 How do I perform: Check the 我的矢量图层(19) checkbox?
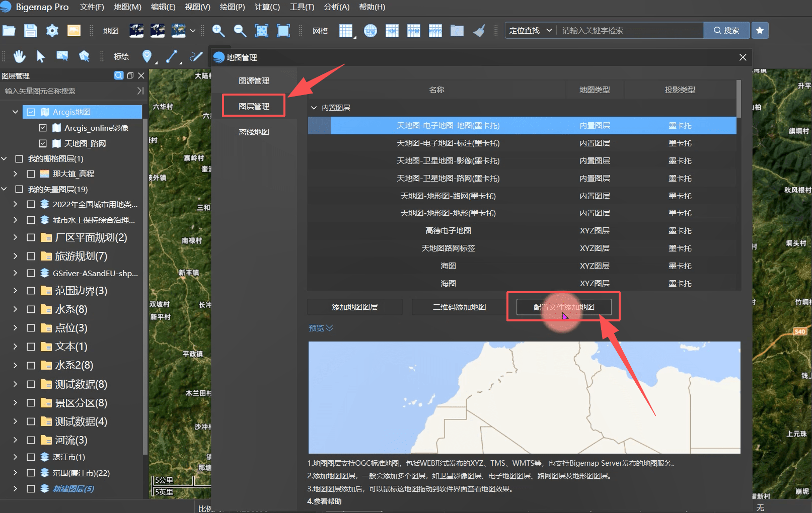(x=19, y=190)
